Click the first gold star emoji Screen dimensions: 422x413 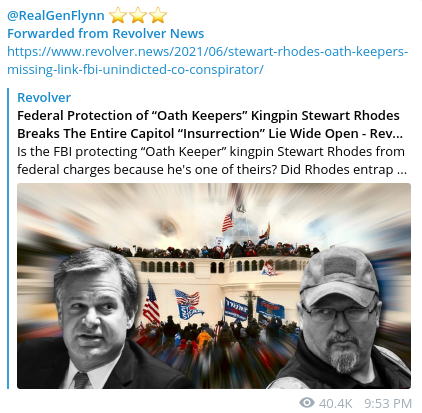coord(118,15)
